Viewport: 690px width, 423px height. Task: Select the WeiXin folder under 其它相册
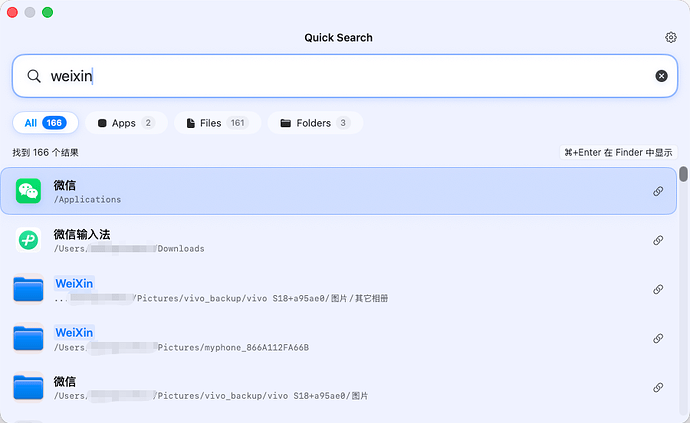[338, 289]
